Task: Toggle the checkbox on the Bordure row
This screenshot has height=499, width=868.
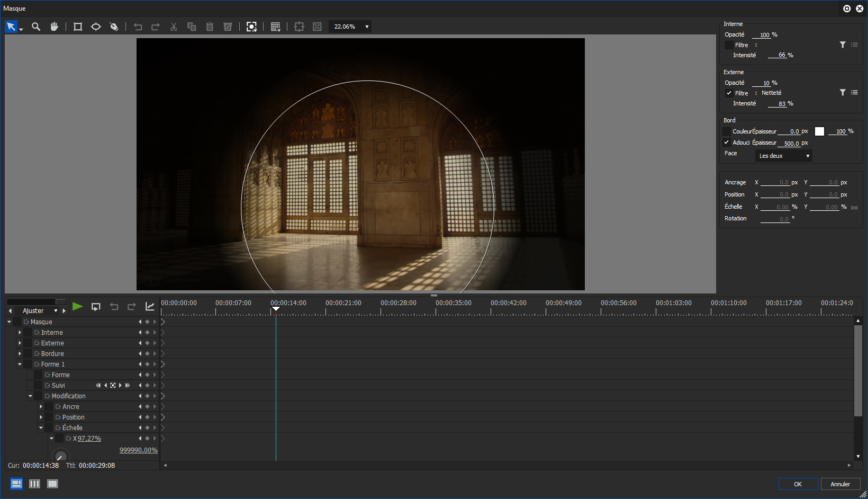Action: point(28,353)
